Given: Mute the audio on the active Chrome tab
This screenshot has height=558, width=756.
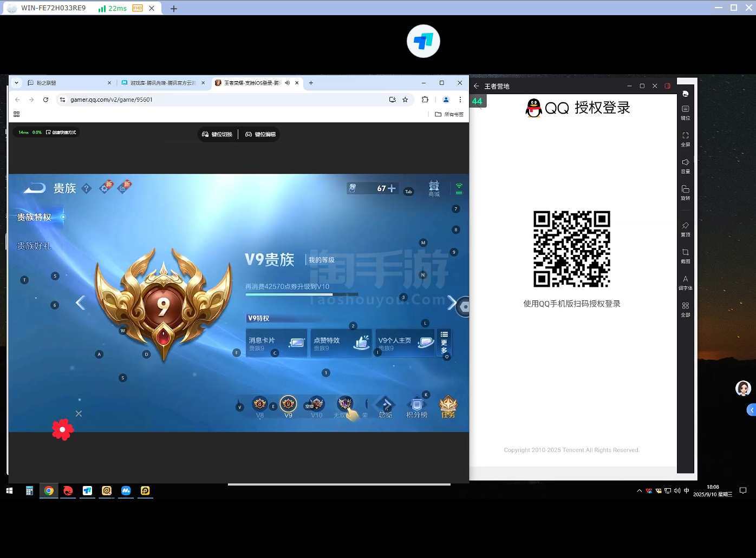Looking at the screenshot, I should pyautogui.click(x=288, y=83).
